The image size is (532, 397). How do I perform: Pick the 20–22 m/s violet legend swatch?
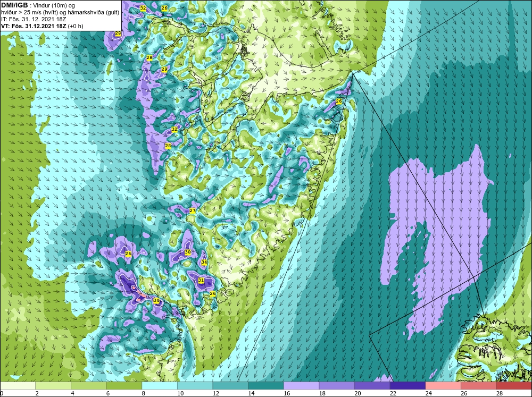372,385
